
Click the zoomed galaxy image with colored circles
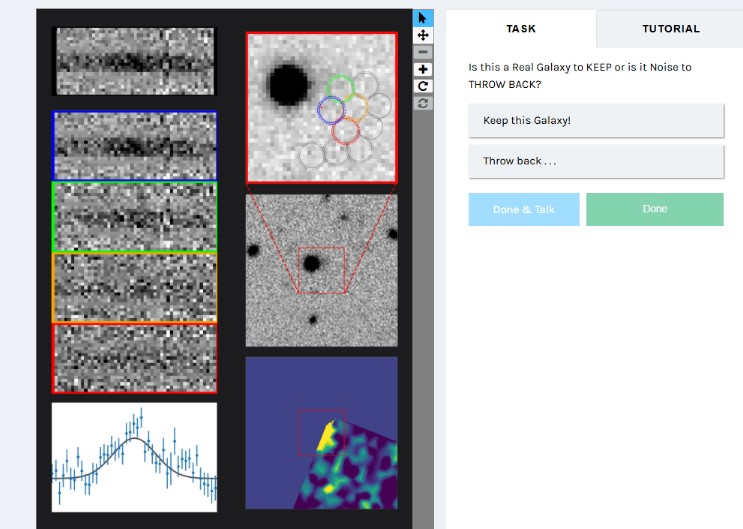(x=321, y=108)
